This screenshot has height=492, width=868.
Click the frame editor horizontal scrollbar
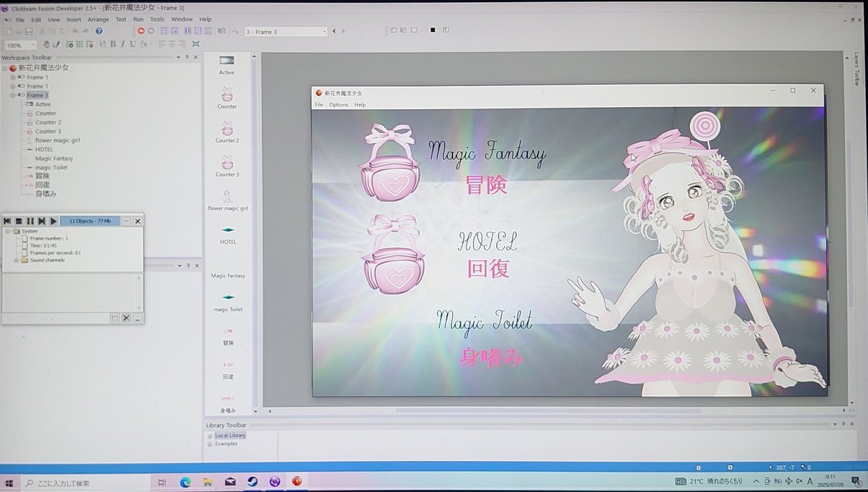548,410
